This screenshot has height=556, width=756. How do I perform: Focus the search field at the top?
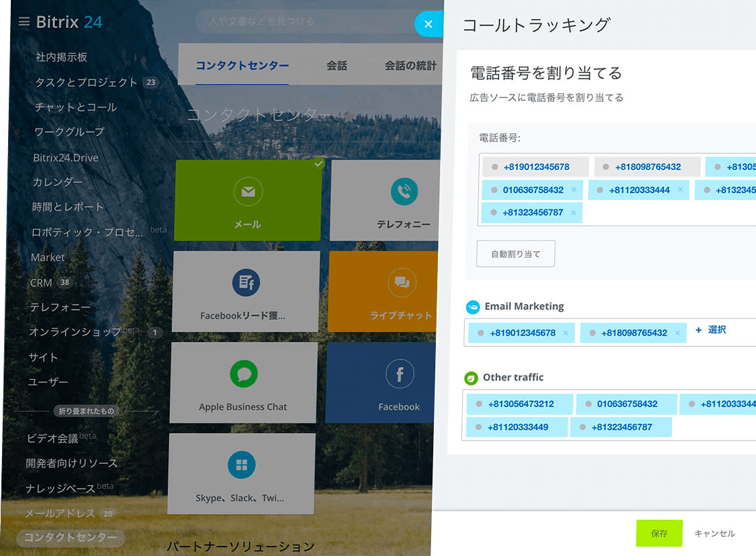(x=306, y=21)
